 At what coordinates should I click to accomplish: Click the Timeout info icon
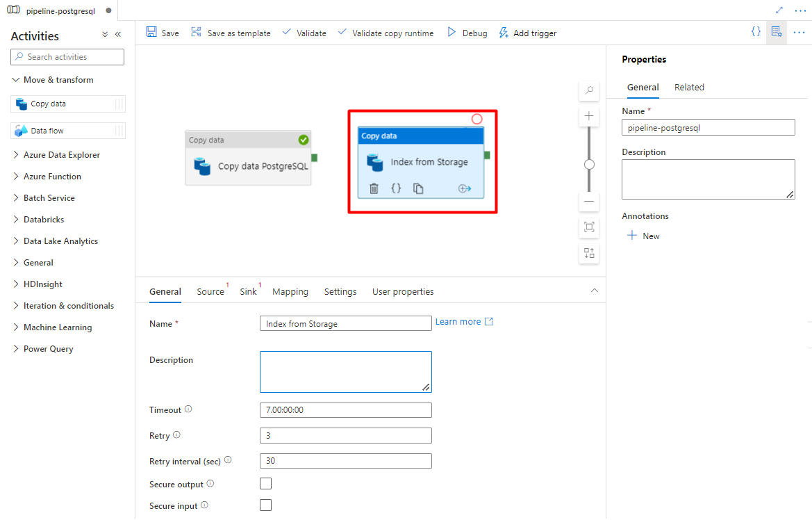point(188,409)
